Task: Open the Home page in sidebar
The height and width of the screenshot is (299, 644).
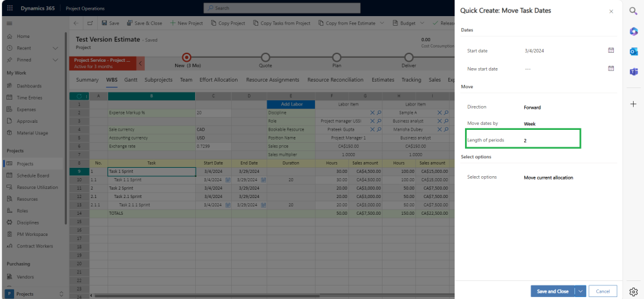Action: point(23,36)
